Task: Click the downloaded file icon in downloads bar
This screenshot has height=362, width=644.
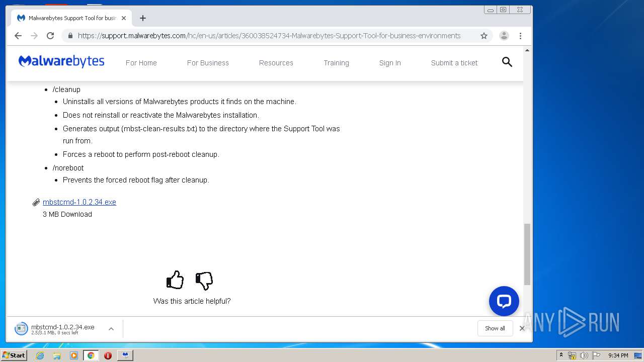Action: tap(21, 329)
